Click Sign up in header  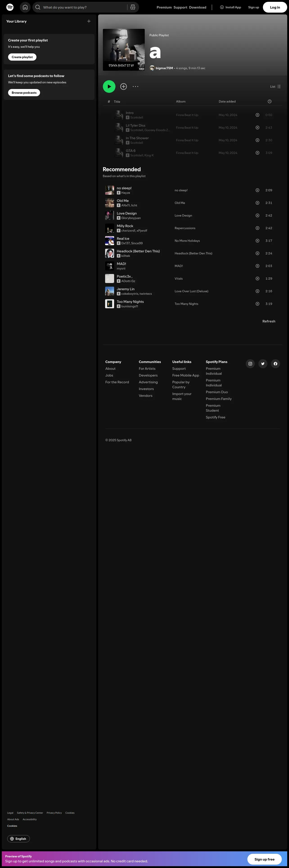[254, 7]
